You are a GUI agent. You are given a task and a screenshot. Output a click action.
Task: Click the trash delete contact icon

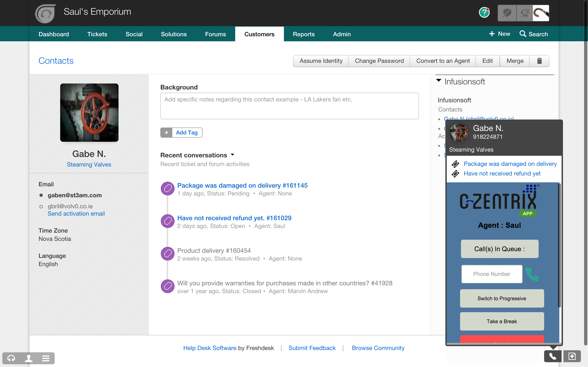tap(539, 61)
